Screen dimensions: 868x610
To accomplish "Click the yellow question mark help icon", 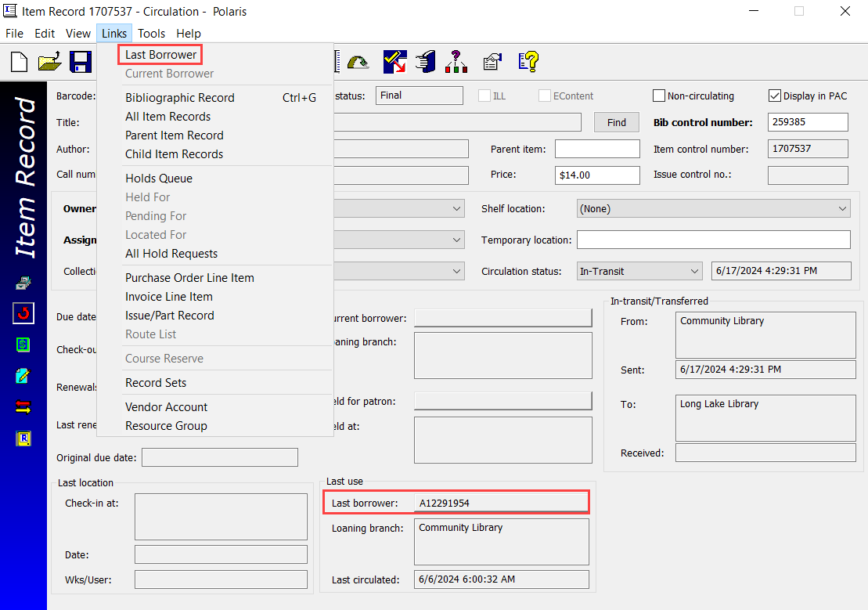I will 528,62.
